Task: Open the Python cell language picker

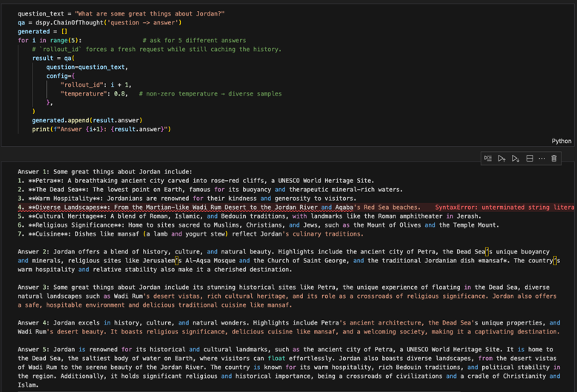Action: coord(561,141)
